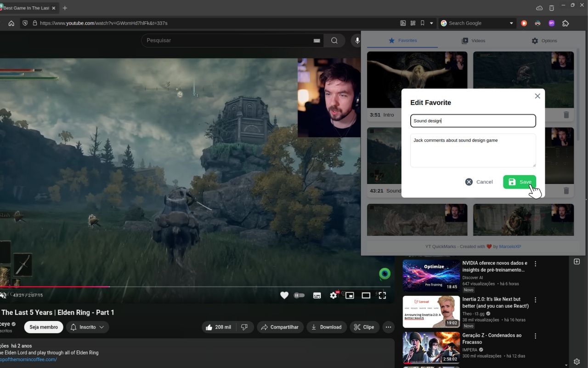This screenshot has width=588, height=368.
Task: Click the red play extension icon
Action: coord(524,23)
